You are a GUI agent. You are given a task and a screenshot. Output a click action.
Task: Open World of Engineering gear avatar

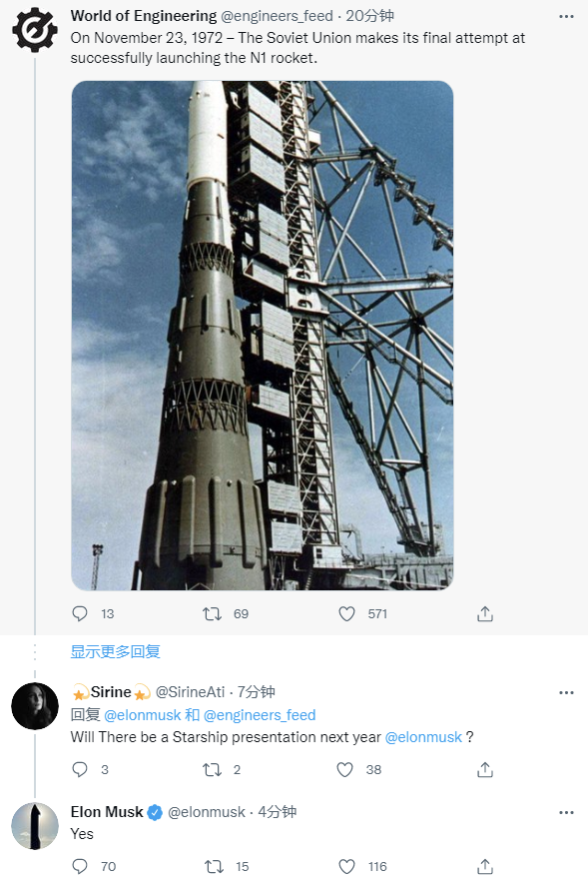pos(35,30)
